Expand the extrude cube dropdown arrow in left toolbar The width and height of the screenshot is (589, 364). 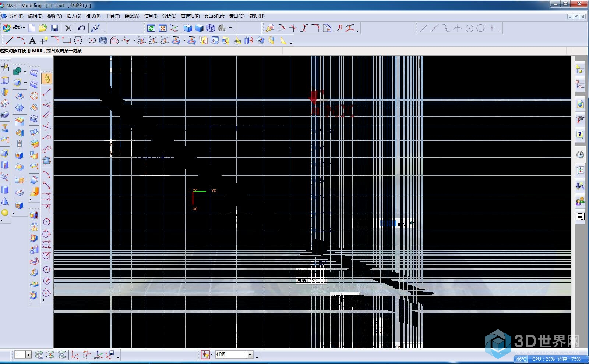coord(25,83)
